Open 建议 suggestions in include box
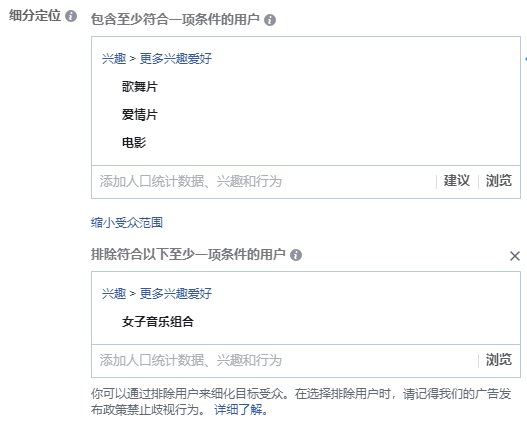This screenshot has height=422, width=527. point(456,181)
